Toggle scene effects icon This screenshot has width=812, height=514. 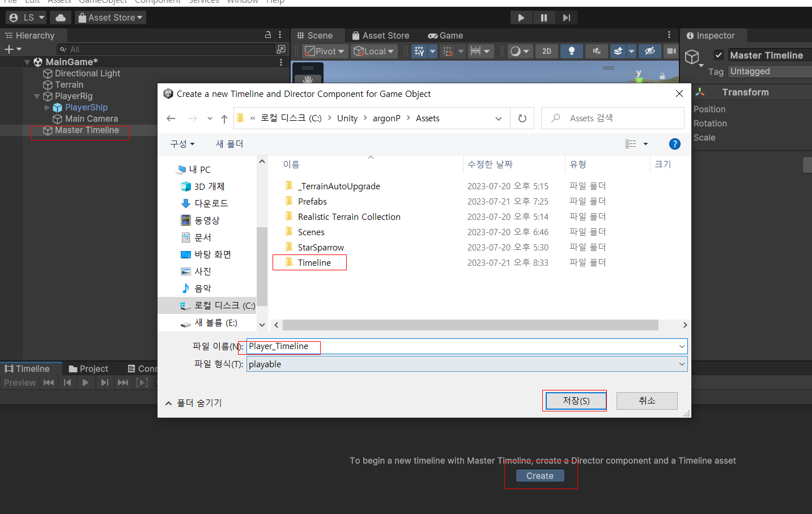click(618, 51)
